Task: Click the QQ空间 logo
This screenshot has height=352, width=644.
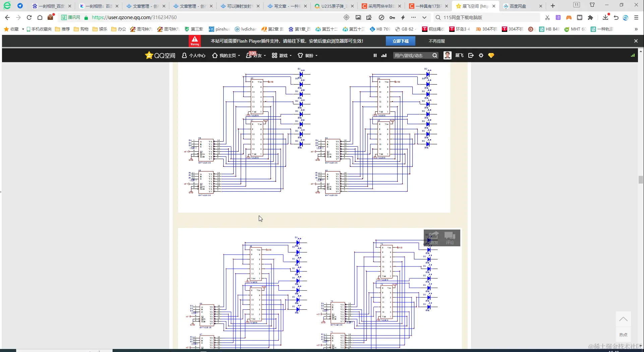Action: [x=160, y=55]
